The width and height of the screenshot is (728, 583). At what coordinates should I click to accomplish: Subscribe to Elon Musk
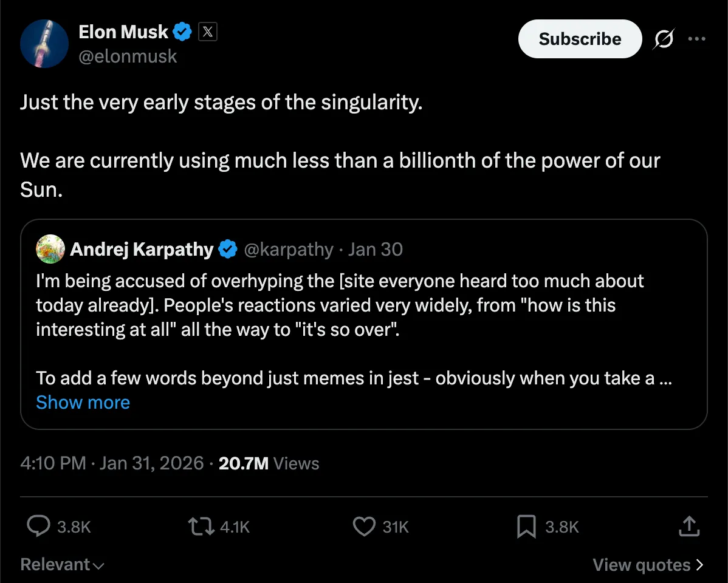580,39
